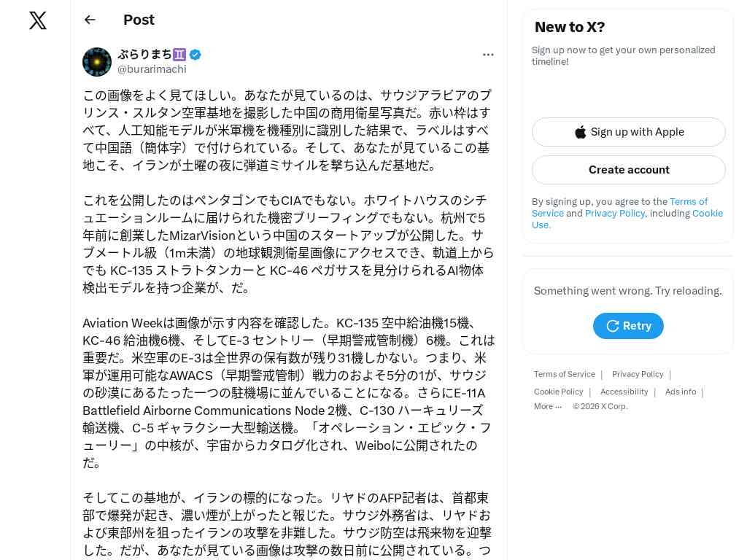Open the Ads info footer link

[x=681, y=392]
